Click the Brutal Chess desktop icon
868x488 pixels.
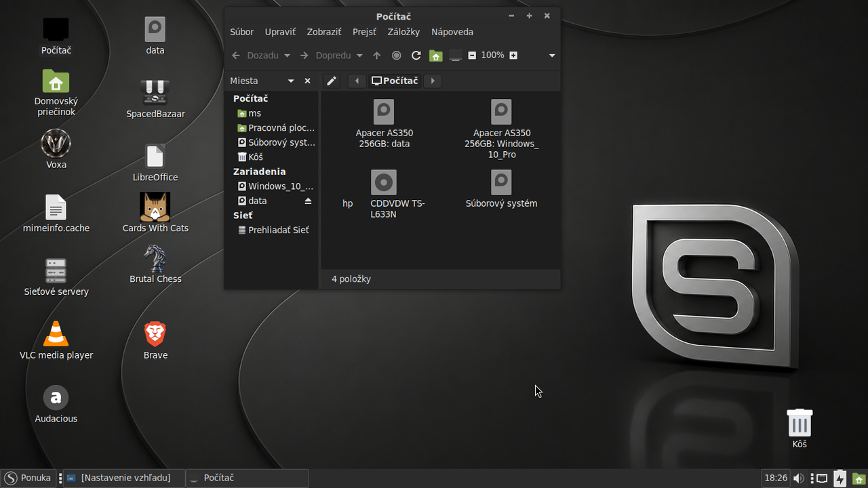155,264
